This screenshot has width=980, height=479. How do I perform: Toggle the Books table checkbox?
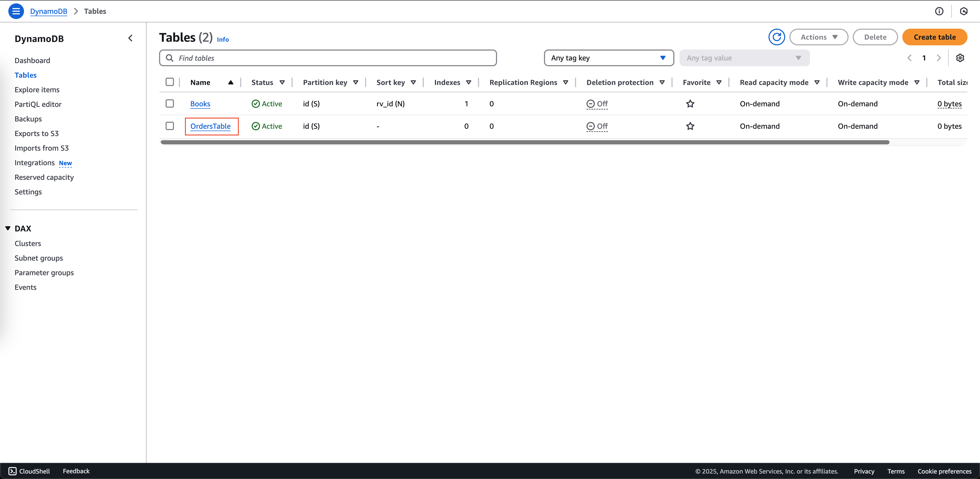coord(170,103)
